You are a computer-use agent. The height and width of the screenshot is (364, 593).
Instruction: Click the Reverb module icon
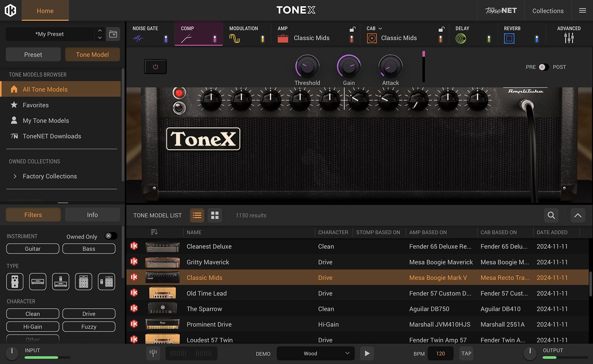(x=509, y=38)
